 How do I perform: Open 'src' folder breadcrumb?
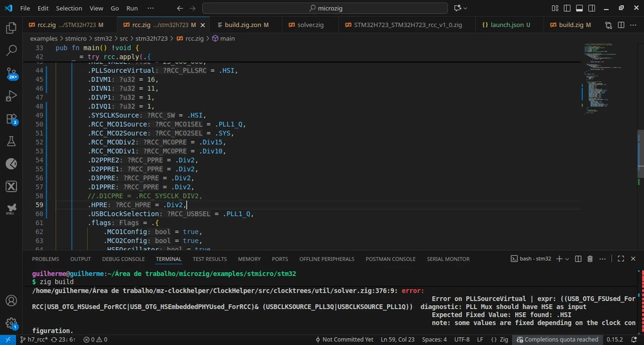click(x=124, y=38)
